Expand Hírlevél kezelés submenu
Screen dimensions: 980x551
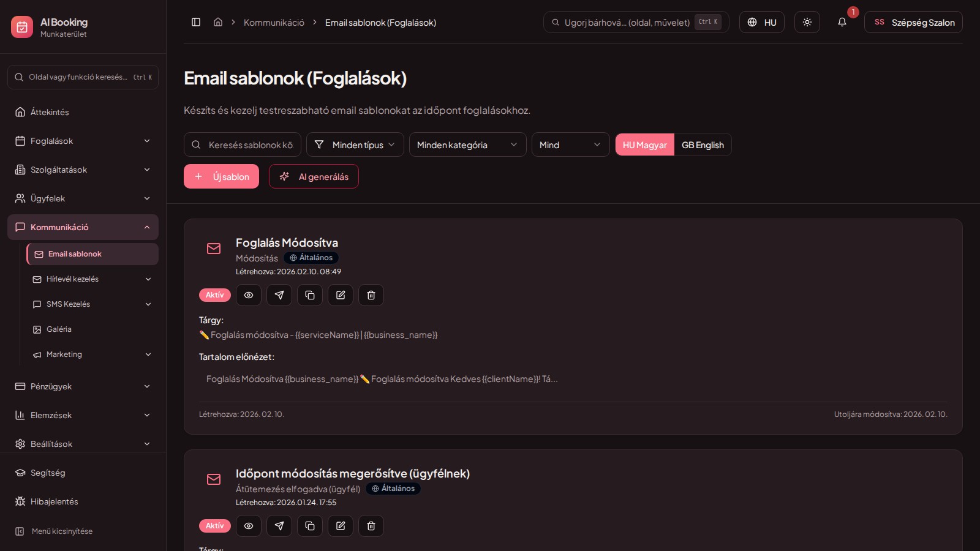click(92, 279)
